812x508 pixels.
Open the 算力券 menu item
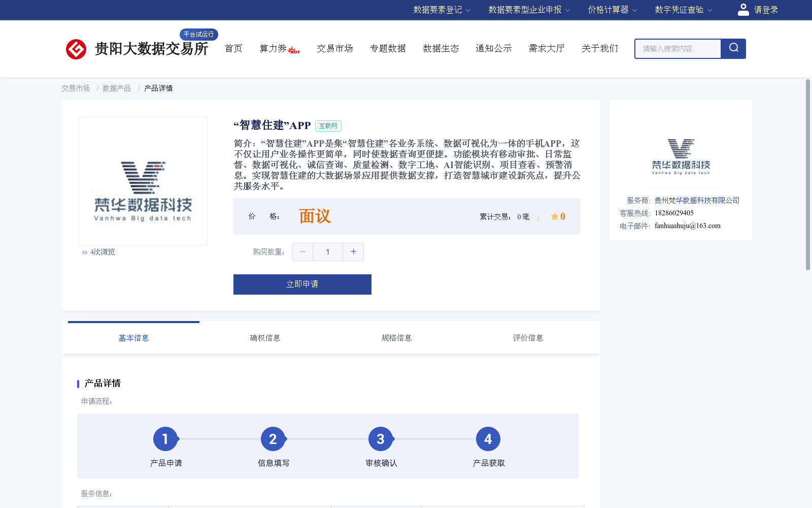(273, 48)
